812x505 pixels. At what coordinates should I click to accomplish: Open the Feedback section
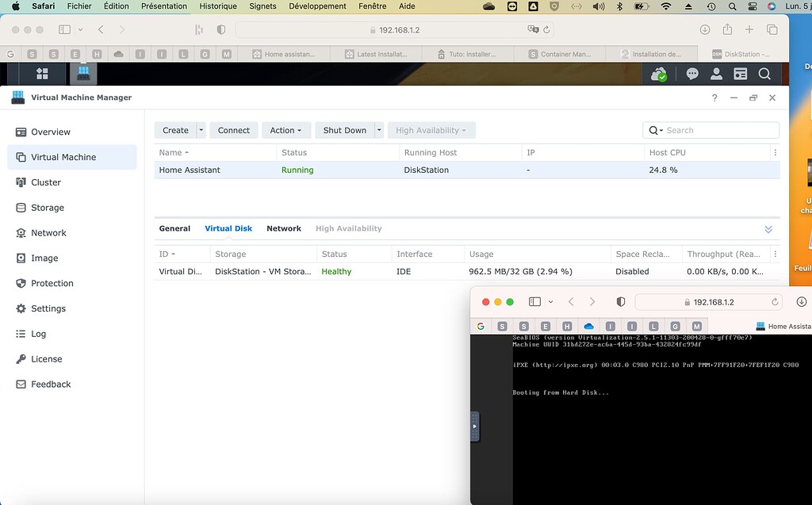coord(49,384)
